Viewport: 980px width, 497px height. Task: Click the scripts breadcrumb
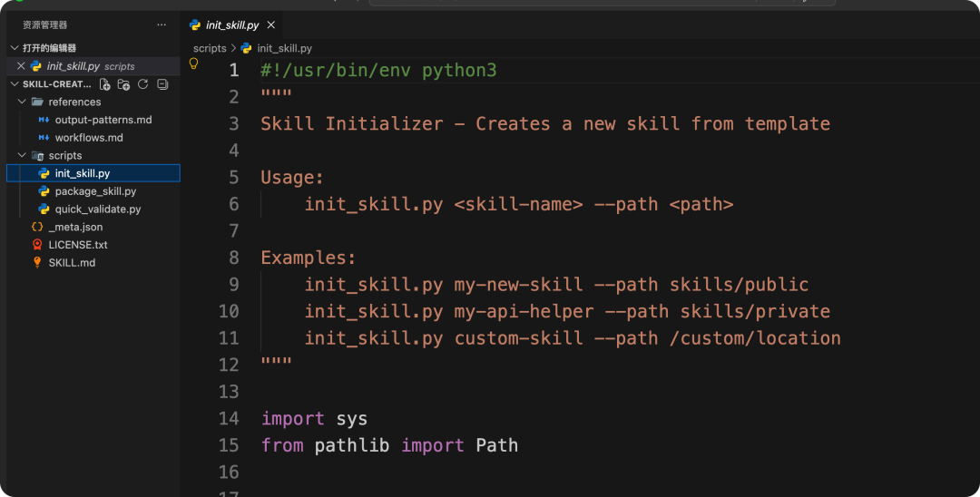pyautogui.click(x=210, y=48)
